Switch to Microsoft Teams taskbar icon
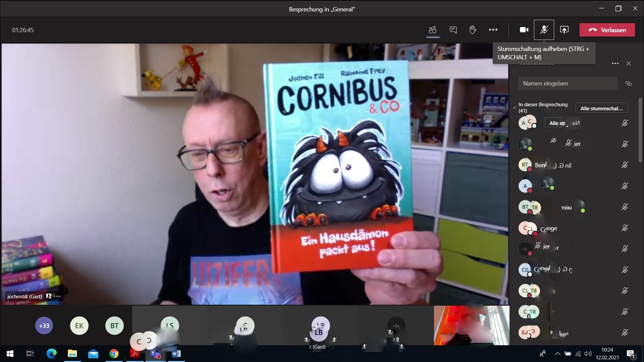This screenshot has height=362, width=644. [155, 354]
